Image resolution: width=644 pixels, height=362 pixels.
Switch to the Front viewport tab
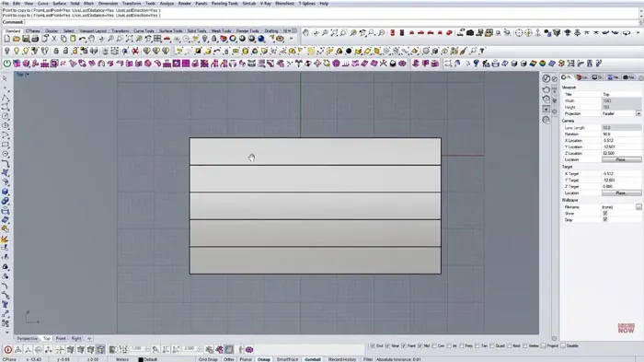click(61, 339)
